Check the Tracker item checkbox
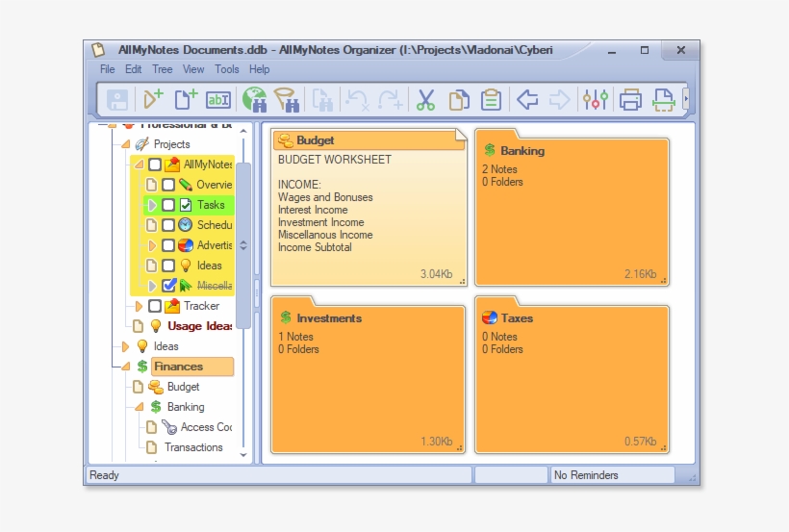 pos(155,306)
